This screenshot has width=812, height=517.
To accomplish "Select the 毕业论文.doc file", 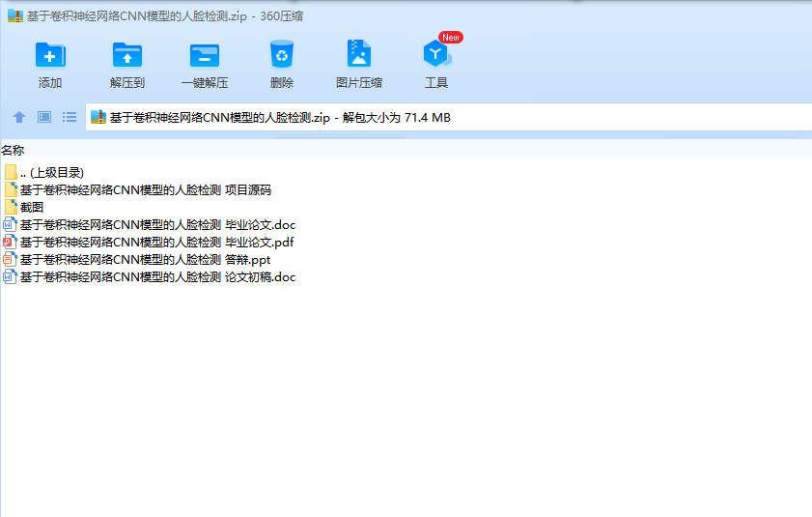I will pos(149,224).
